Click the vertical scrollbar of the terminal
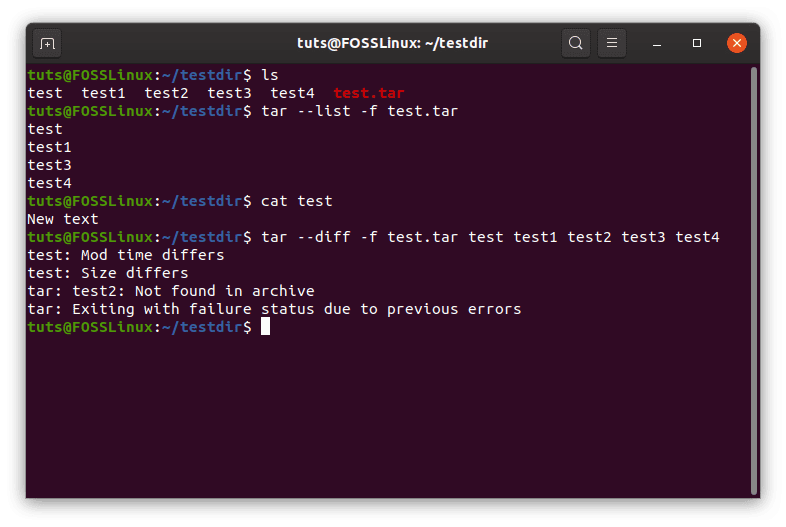This screenshot has width=786, height=527. (x=753, y=280)
